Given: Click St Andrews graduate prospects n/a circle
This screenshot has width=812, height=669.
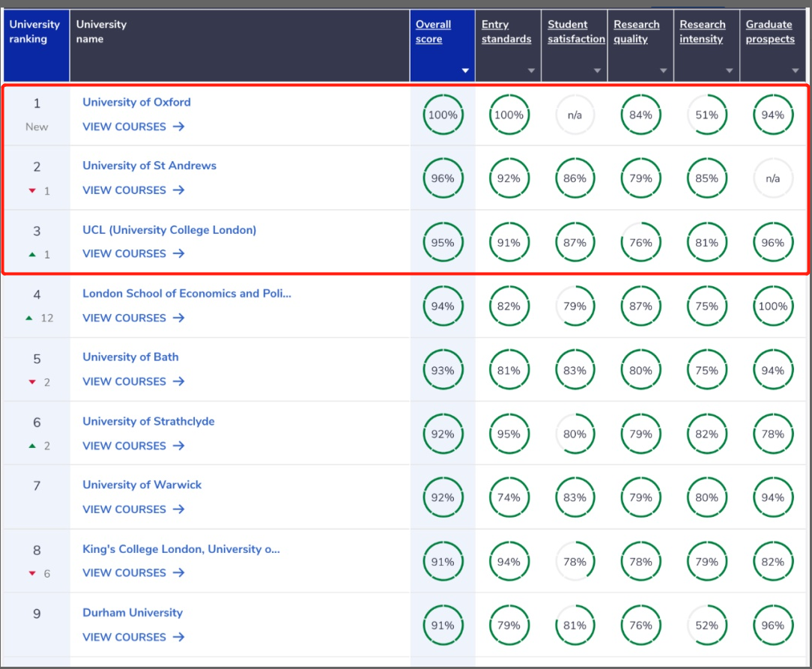Looking at the screenshot, I should pos(772,178).
